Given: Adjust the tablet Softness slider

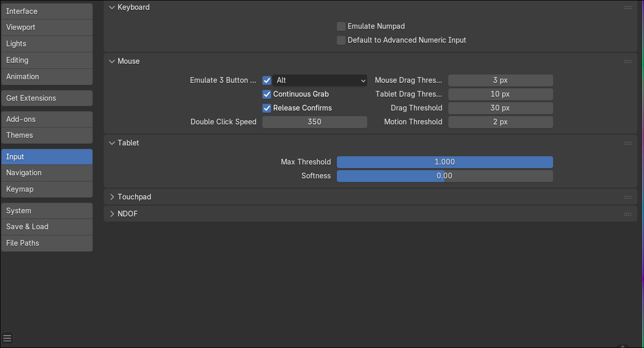Looking at the screenshot, I should click(x=445, y=176).
